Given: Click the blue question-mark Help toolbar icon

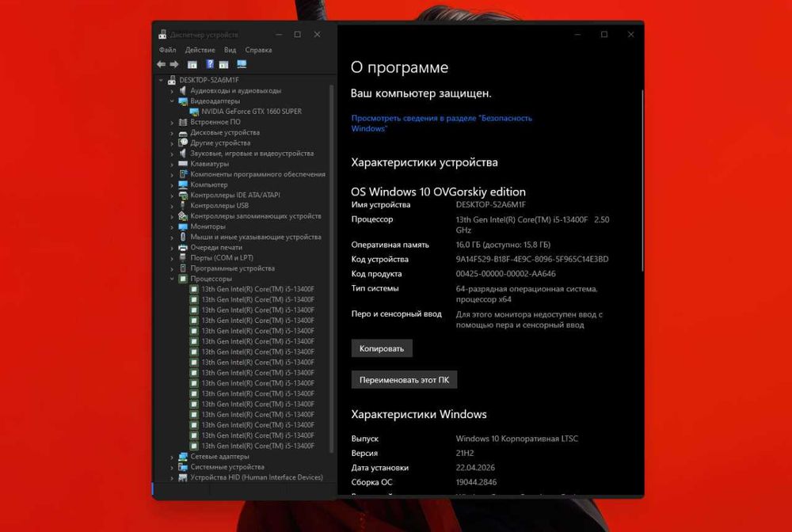Looking at the screenshot, I should [x=210, y=64].
